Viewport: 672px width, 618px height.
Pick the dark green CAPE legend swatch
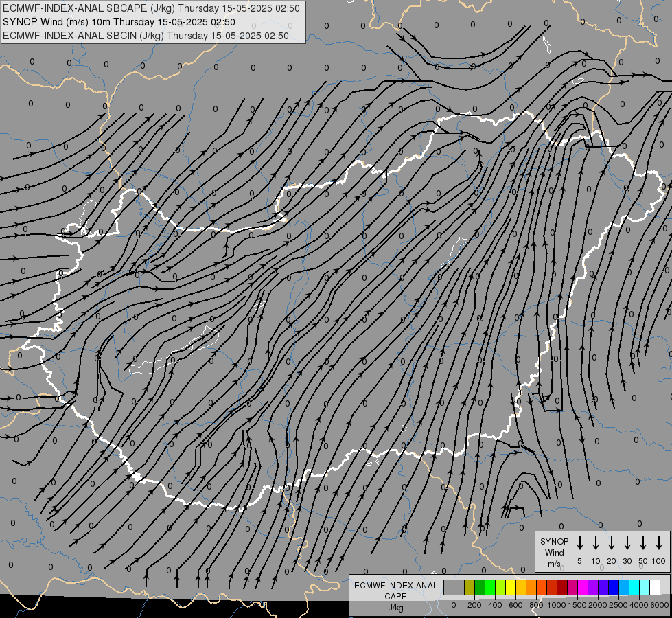pos(480,587)
